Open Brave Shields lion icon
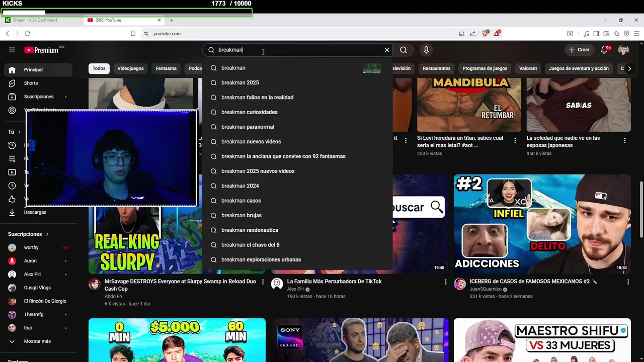644x362 pixels. pyautogui.click(x=486, y=34)
